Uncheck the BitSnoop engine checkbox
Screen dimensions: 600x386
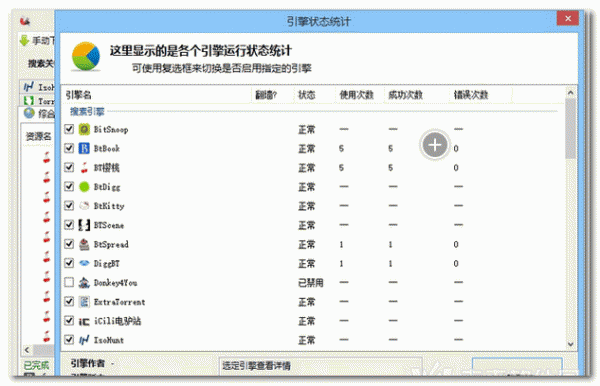[69, 129]
